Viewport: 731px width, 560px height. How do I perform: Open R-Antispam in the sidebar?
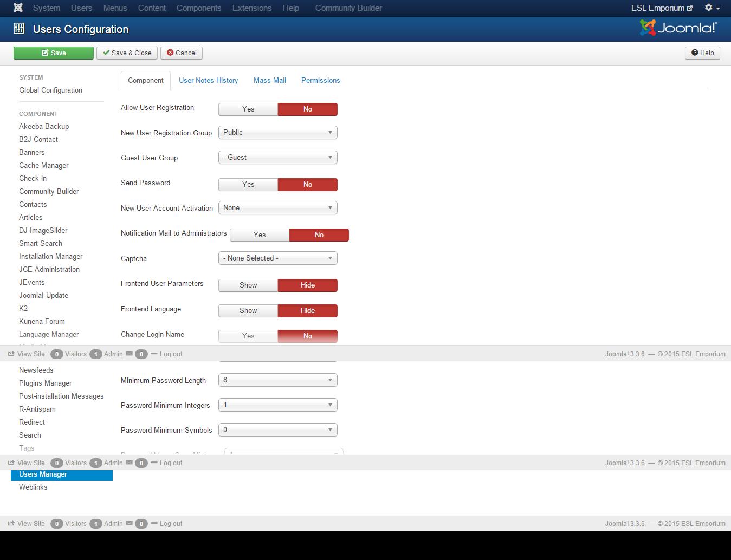coord(37,409)
